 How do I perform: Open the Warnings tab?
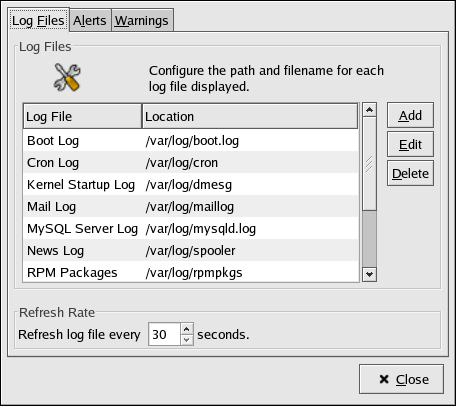142,21
